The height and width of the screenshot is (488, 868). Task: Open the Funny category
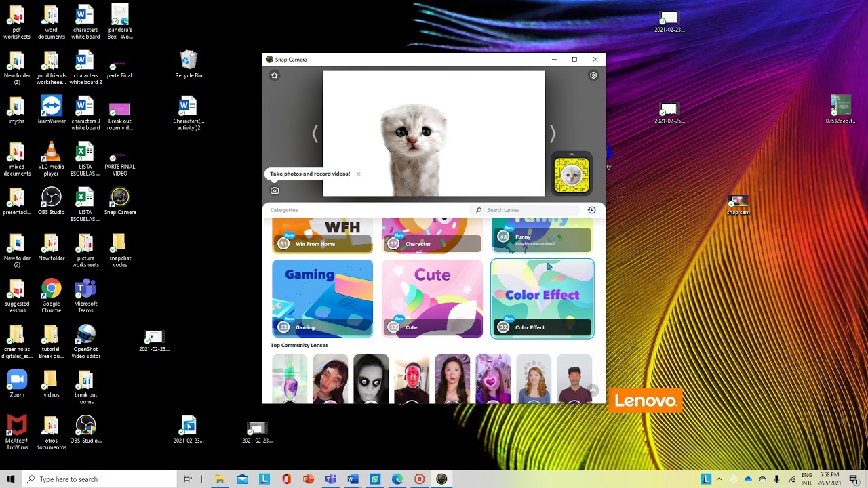click(x=542, y=236)
